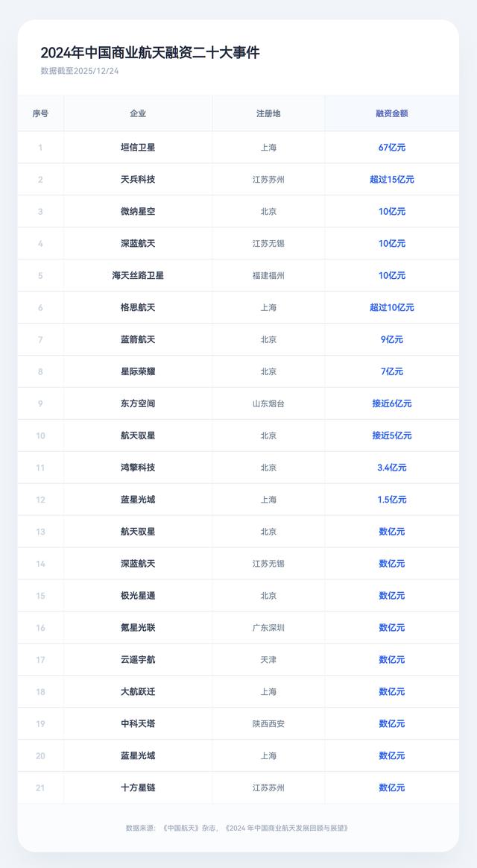Click the 接近6亿元 amount for 东方空间
This screenshot has height=868, width=477.
coord(391,404)
